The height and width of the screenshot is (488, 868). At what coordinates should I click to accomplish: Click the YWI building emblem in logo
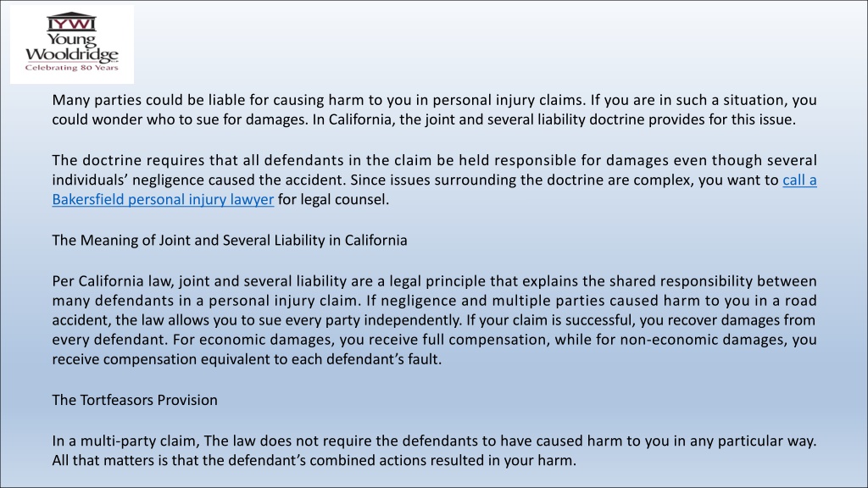71,22
